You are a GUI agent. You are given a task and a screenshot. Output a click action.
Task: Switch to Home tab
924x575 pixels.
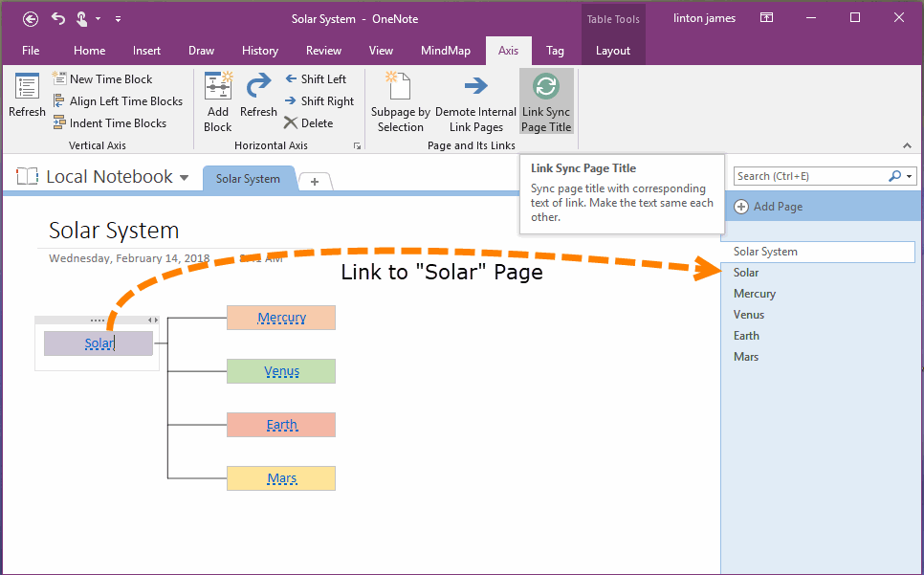click(x=90, y=51)
